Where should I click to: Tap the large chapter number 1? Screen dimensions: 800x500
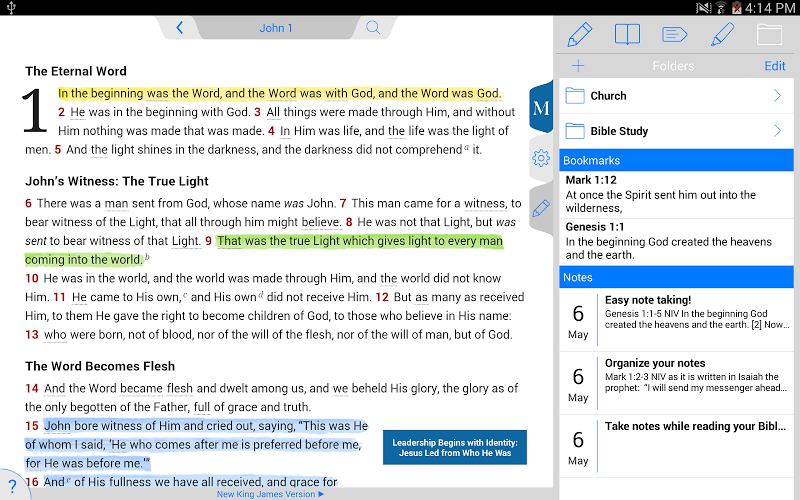point(35,111)
